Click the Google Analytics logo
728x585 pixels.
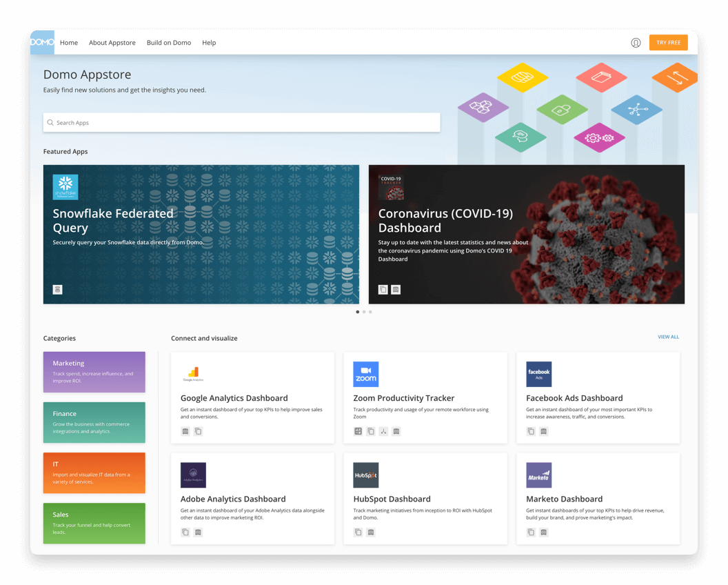tap(193, 374)
